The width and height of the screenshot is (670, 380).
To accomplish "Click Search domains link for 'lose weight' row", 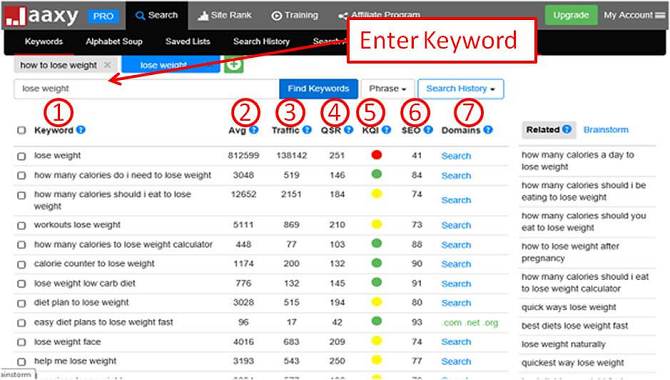I will [x=456, y=156].
